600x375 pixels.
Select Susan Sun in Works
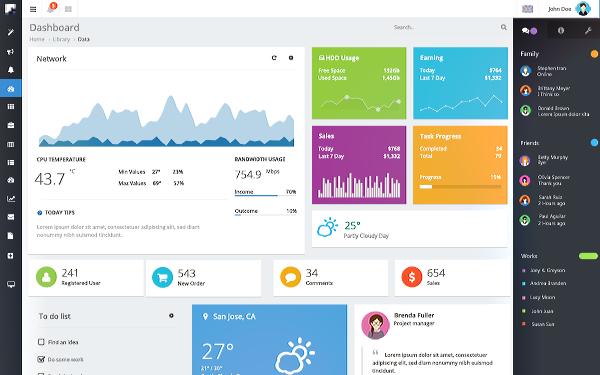pos(538,324)
